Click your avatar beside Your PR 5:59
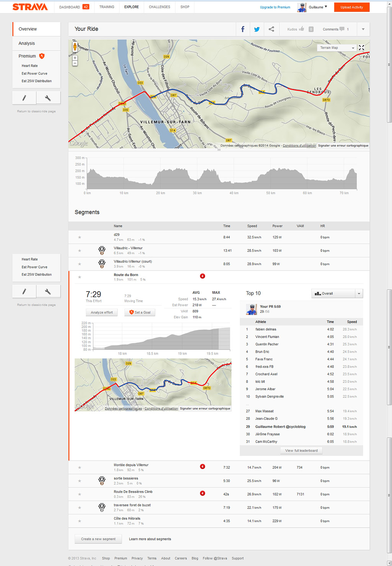This screenshot has height=566, width=392. click(x=252, y=309)
